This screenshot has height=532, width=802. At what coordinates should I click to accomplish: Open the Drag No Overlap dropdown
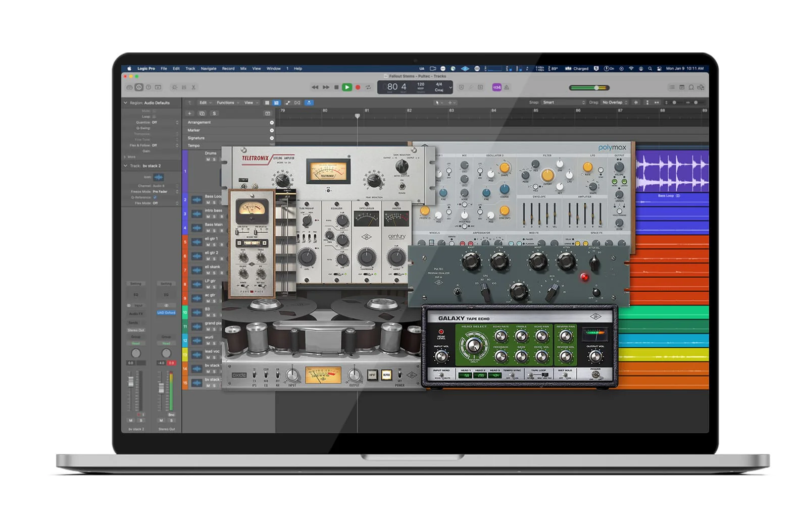pos(614,102)
